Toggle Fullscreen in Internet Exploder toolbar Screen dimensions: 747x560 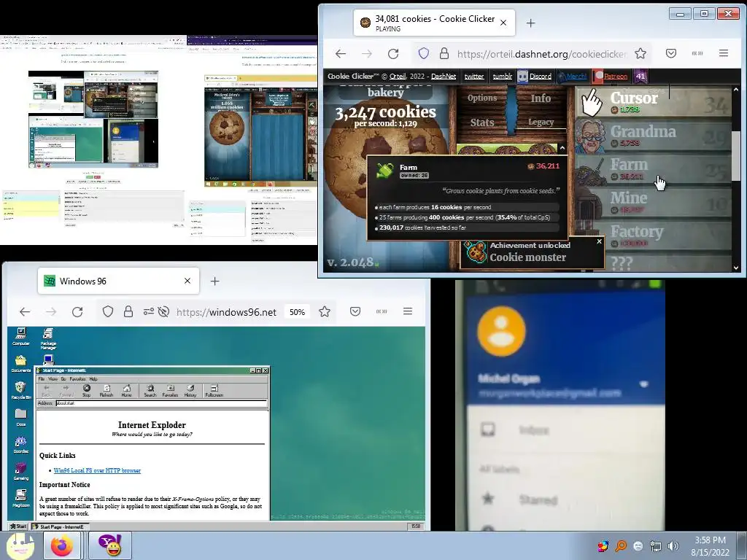[214, 391]
